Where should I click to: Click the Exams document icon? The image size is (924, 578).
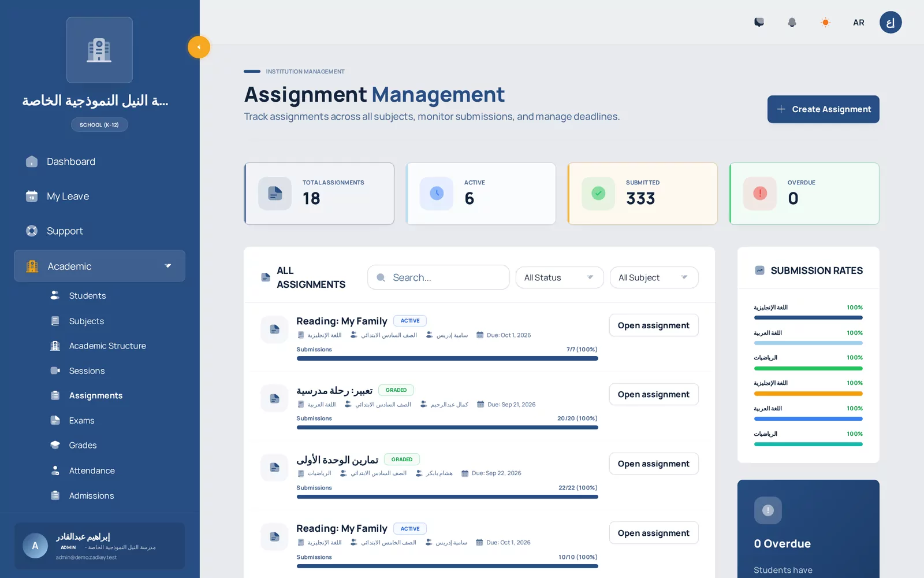click(x=55, y=420)
